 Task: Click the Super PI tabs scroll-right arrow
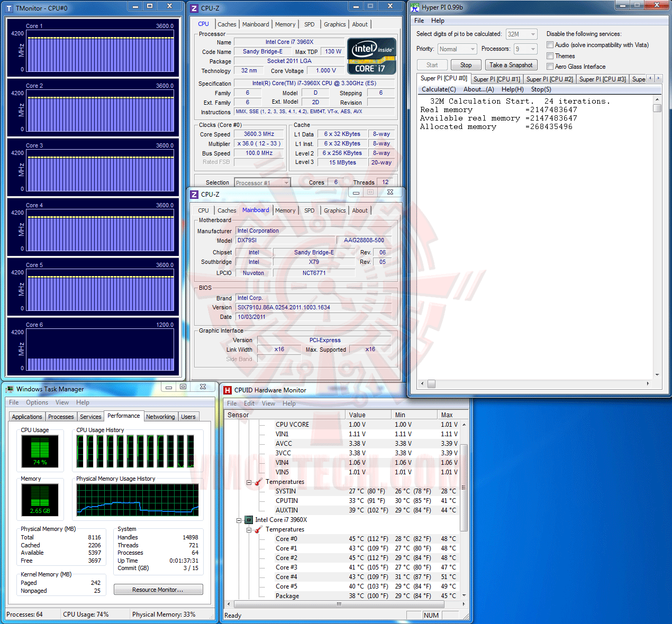click(x=659, y=78)
